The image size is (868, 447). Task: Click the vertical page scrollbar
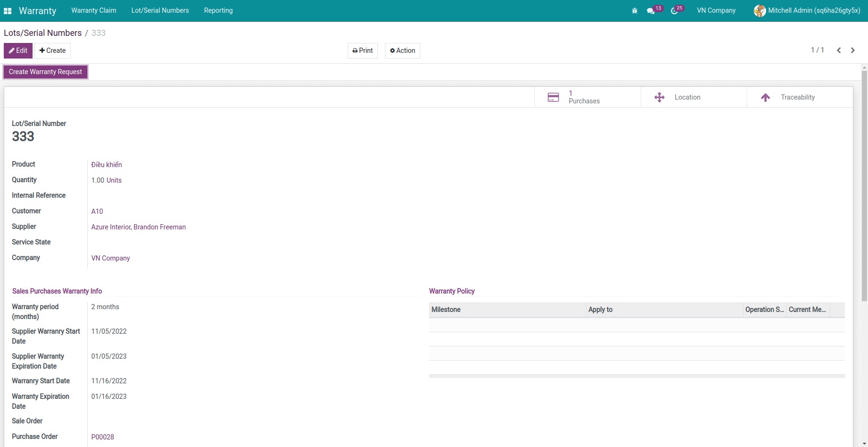[x=864, y=189]
